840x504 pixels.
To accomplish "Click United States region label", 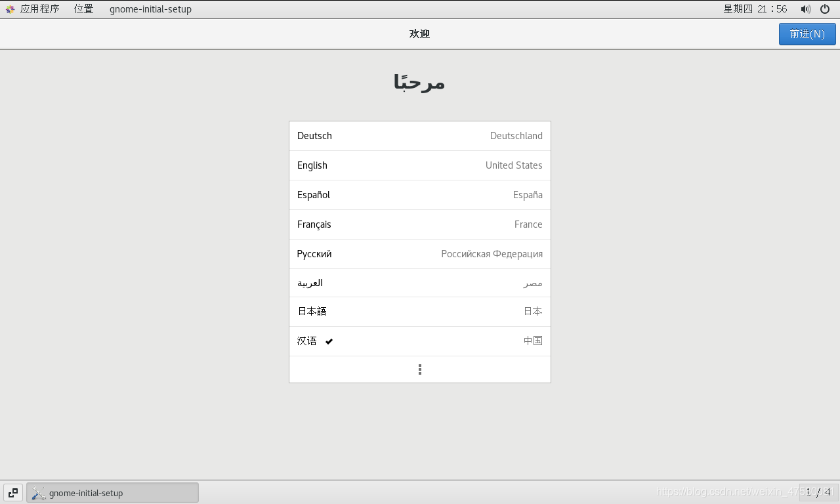I will point(514,165).
